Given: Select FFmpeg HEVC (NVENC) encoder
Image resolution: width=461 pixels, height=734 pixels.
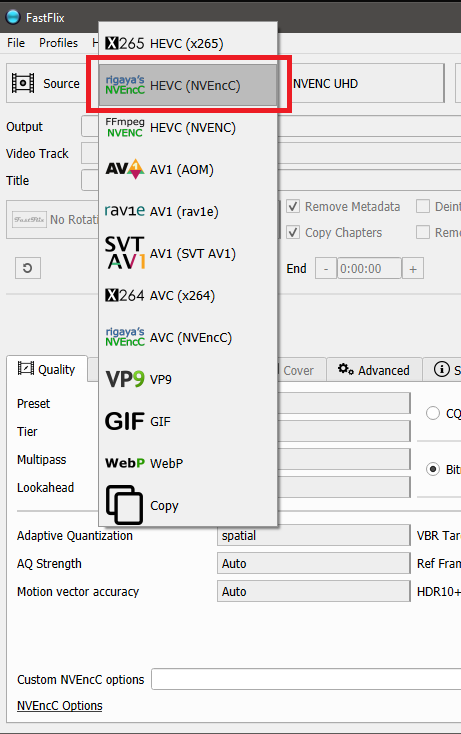Looking at the screenshot, I should [x=188, y=127].
